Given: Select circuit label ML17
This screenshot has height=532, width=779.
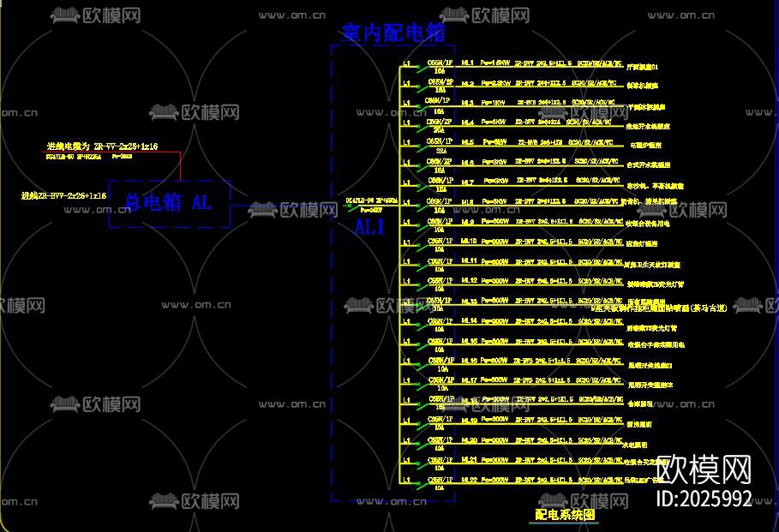Looking at the screenshot, I should point(469,380).
